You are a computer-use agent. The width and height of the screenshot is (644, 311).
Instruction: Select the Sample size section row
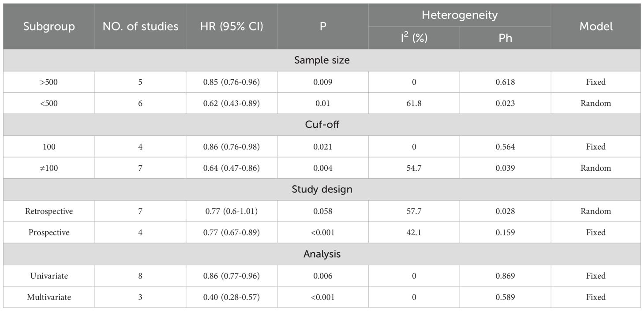click(x=322, y=60)
